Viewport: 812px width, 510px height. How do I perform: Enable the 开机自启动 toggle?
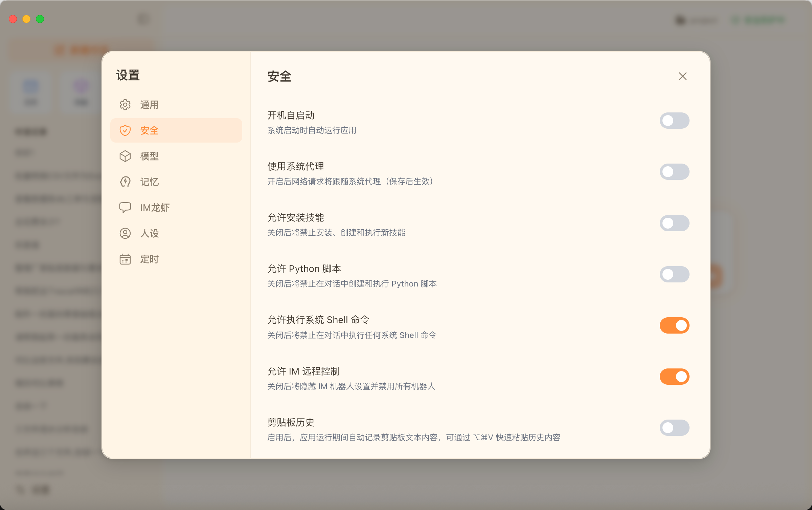(675, 121)
